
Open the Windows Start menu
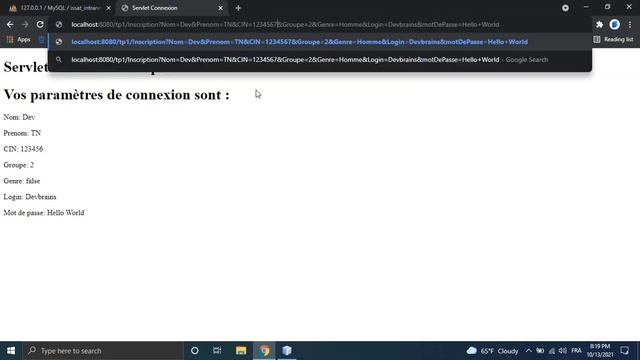11,351
